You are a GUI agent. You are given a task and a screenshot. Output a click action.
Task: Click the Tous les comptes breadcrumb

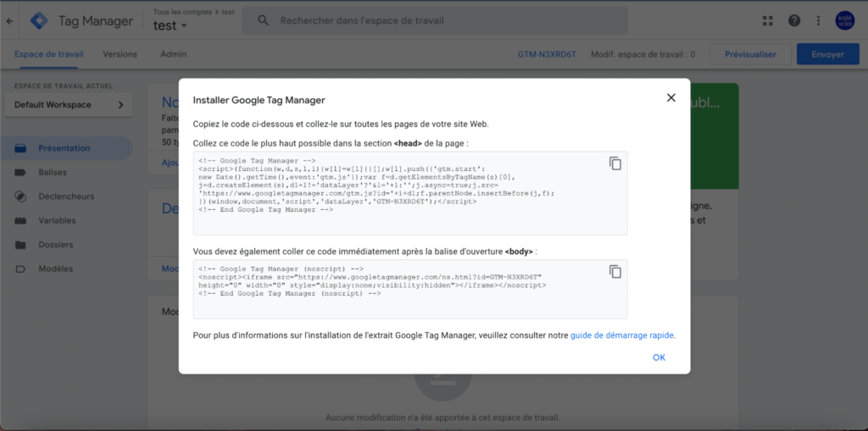(184, 12)
